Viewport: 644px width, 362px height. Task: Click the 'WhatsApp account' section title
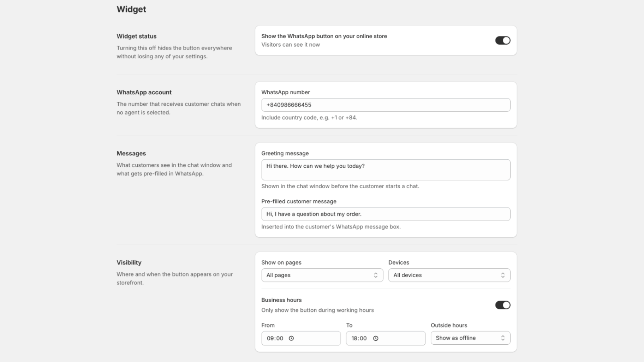point(144,92)
